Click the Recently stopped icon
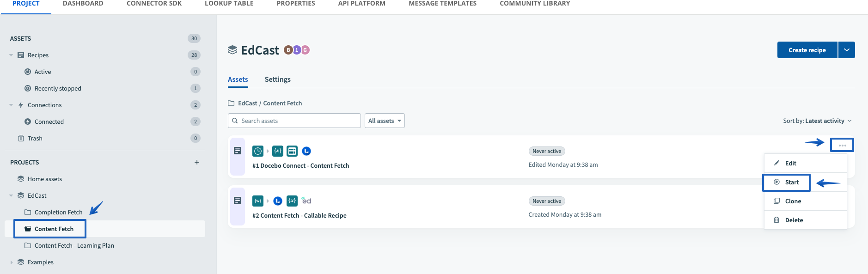868x274 pixels. click(28, 88)
